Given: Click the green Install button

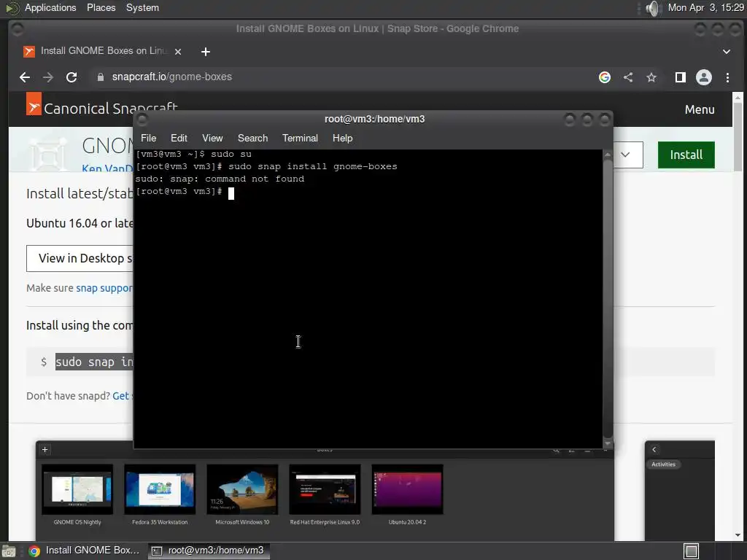Looking at the screenshot, I should pos(686,155).
